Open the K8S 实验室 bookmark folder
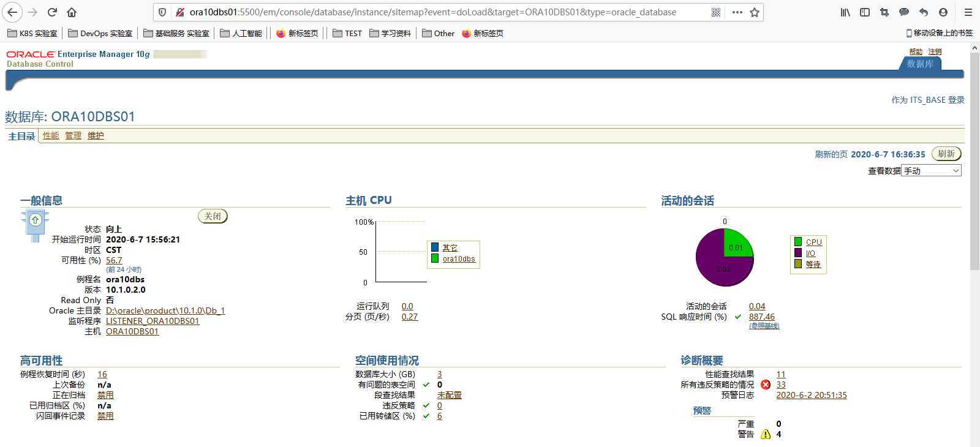Viewport: 980px width, 447px height. click(32, 33)
